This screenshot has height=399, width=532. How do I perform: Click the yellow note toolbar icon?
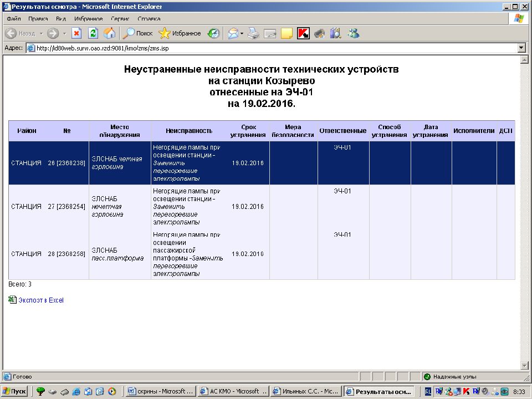(287, 33)
